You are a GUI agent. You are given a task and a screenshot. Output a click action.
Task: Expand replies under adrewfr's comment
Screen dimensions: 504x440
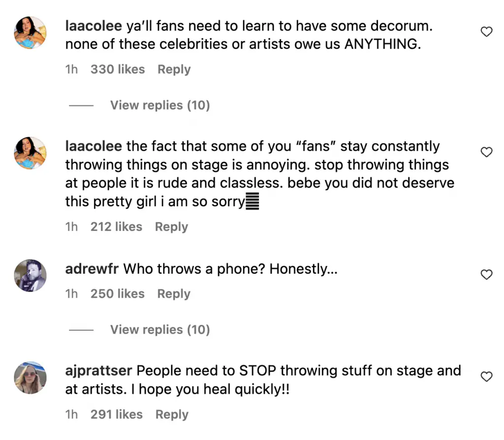click(x=159, y=329)
